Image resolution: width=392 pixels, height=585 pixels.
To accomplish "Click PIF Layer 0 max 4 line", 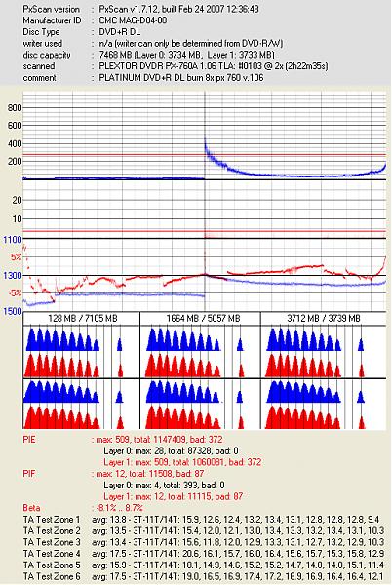I will tap(164, 486).
